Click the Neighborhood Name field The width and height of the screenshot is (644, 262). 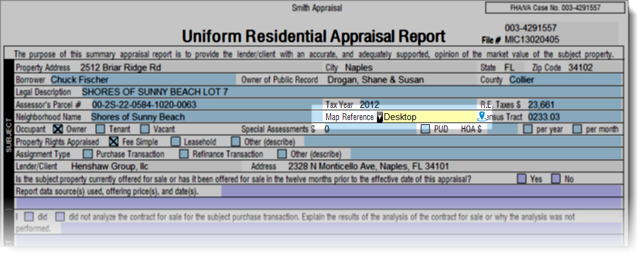pos(200,116)
